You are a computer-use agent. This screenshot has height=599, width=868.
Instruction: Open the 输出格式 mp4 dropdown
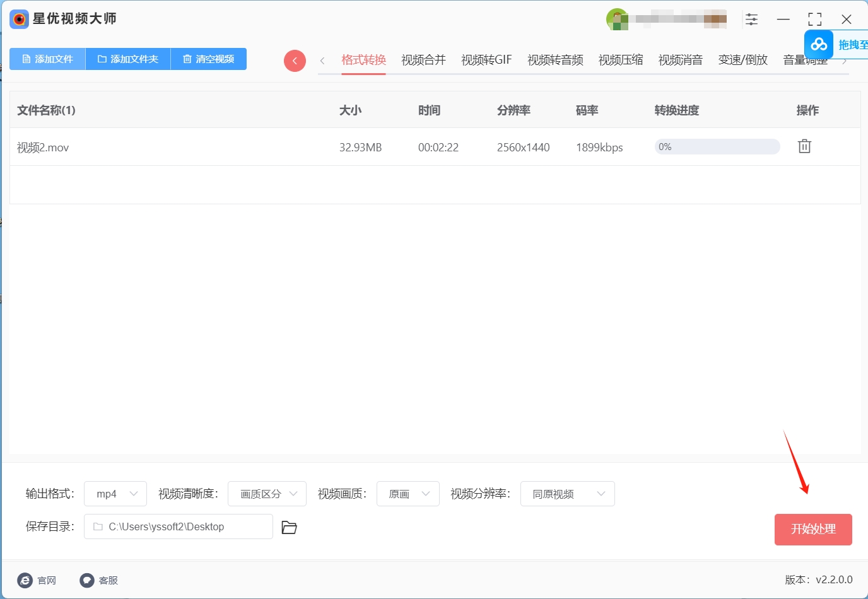pyautogui.click(x=115, y=494)
